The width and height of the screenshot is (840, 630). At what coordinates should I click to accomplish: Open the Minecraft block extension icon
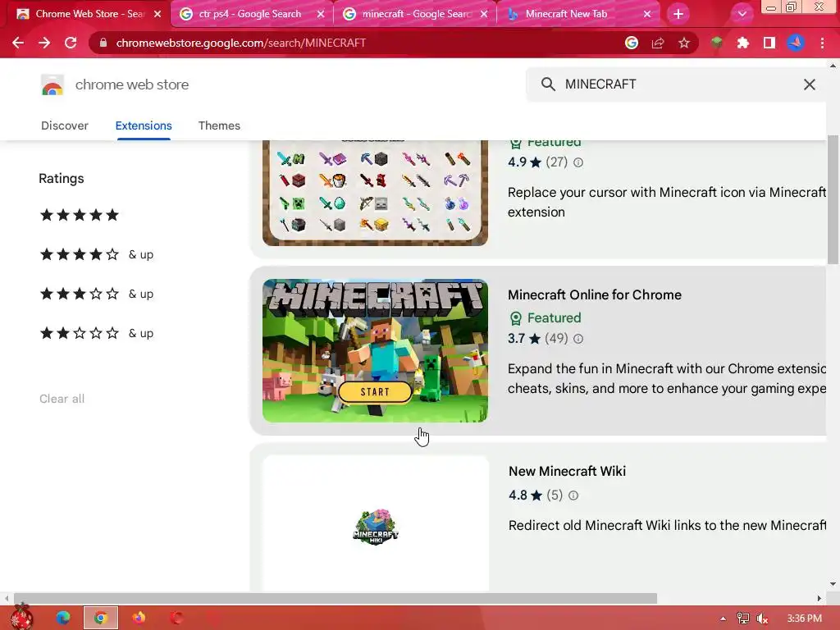pos(717,43)
